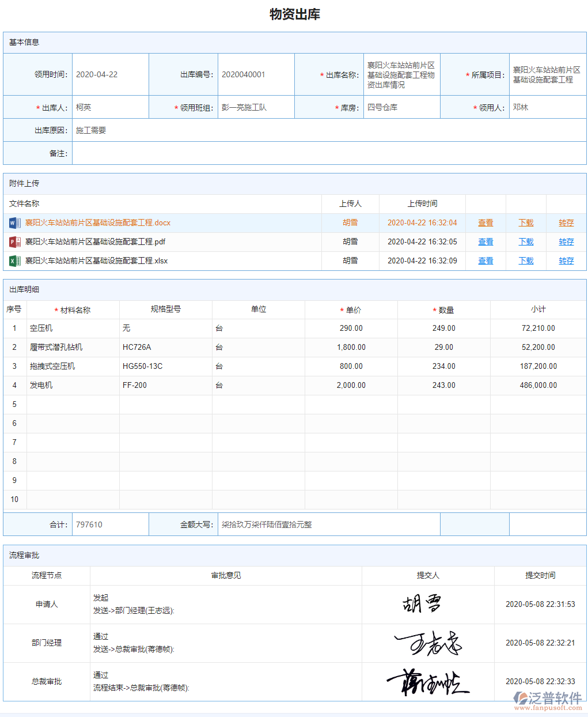The height and width of the screenshot is (717, 588).
Task: Click 转存 on the docx attachment row
Action: 566,223
